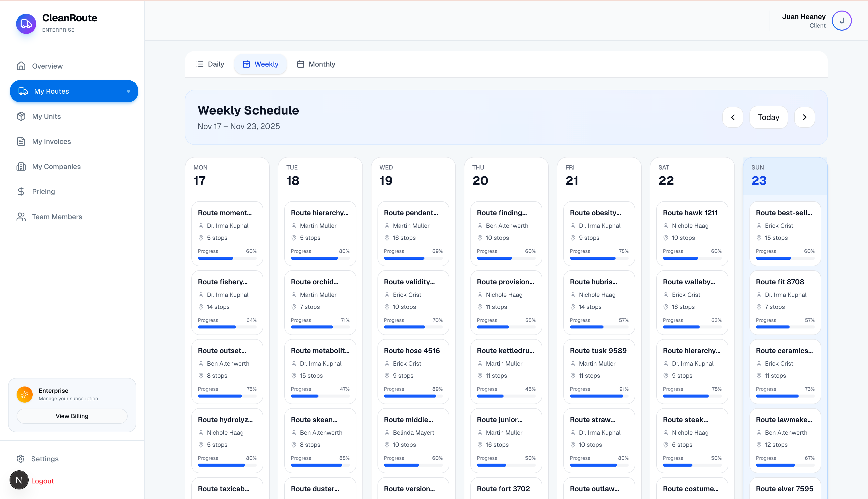Click the next week chevron arrow
This screenshot has width=868, height=499.
pos(804,117)
